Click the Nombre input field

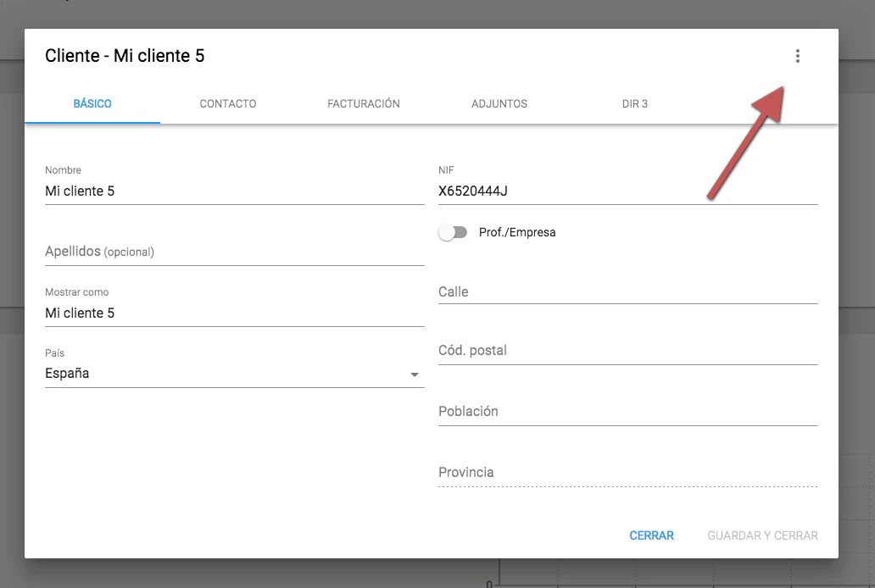[x=234, y=191]
